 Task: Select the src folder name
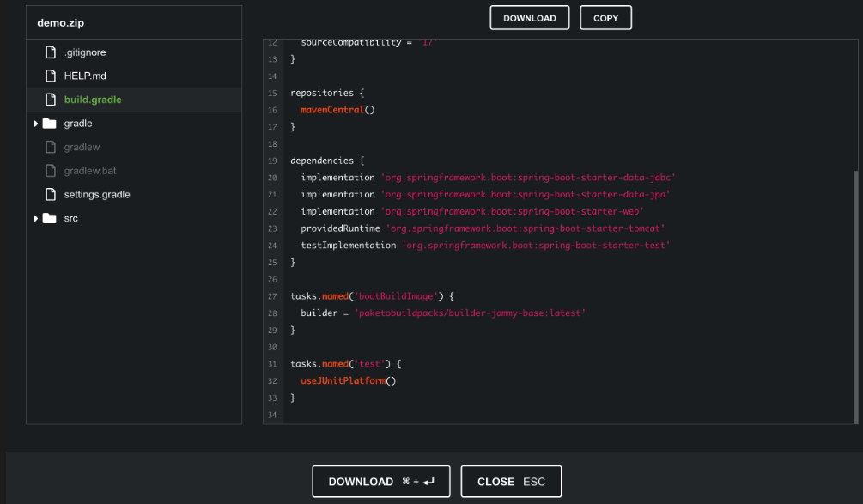point(70,218)
